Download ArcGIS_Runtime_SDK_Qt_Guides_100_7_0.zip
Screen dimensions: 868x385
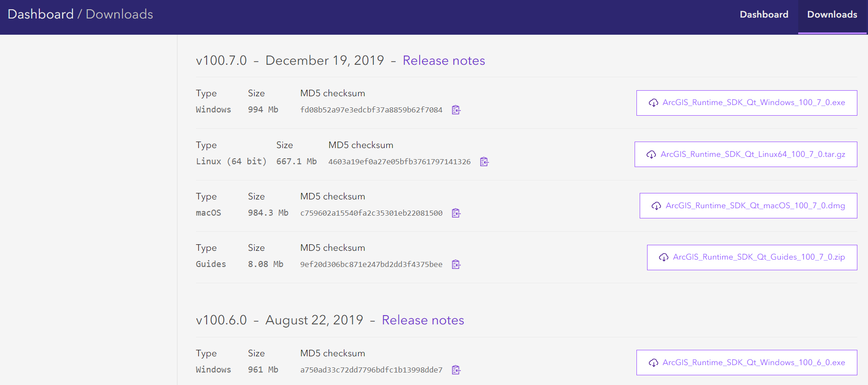coord(752,257)
